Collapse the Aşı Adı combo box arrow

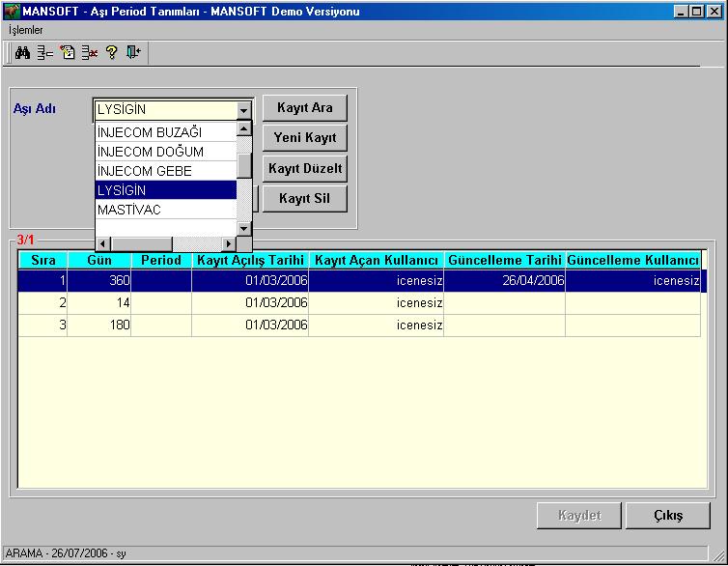pos(243,110)
